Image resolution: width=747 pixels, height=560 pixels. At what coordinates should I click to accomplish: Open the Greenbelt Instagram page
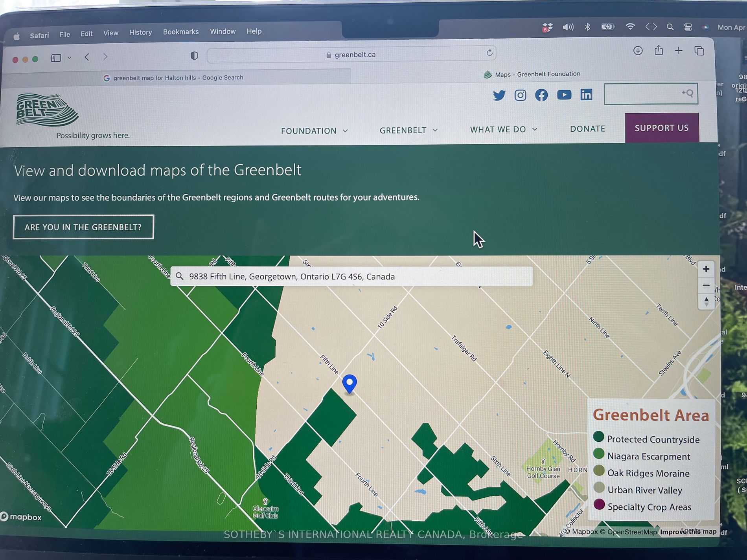[x=520, y=95]
